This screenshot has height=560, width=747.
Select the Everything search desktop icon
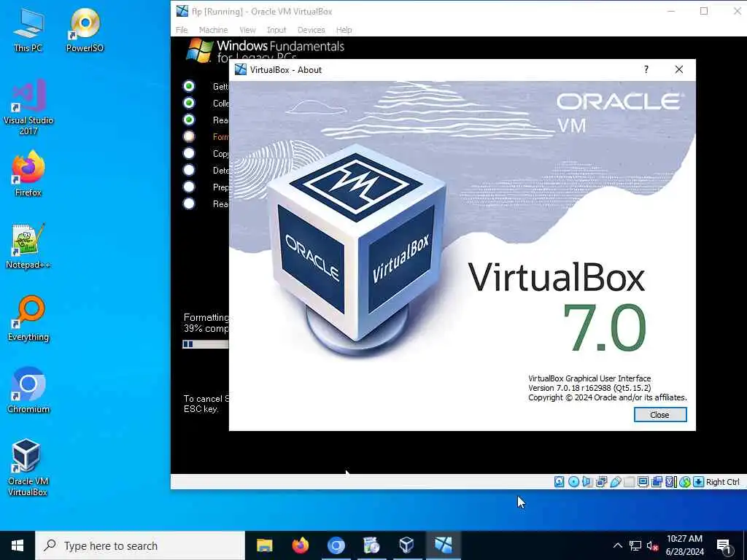[x=28, y=319]
